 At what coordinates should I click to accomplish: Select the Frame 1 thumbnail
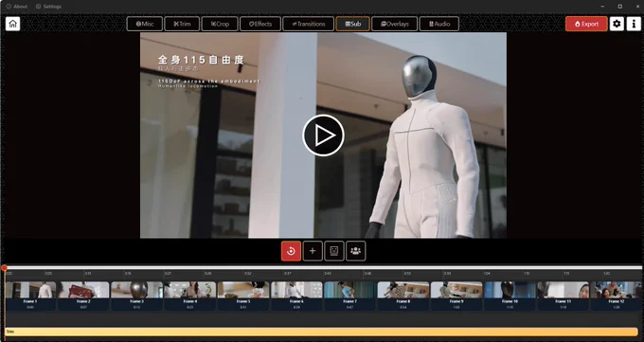[x=30, y=296]
